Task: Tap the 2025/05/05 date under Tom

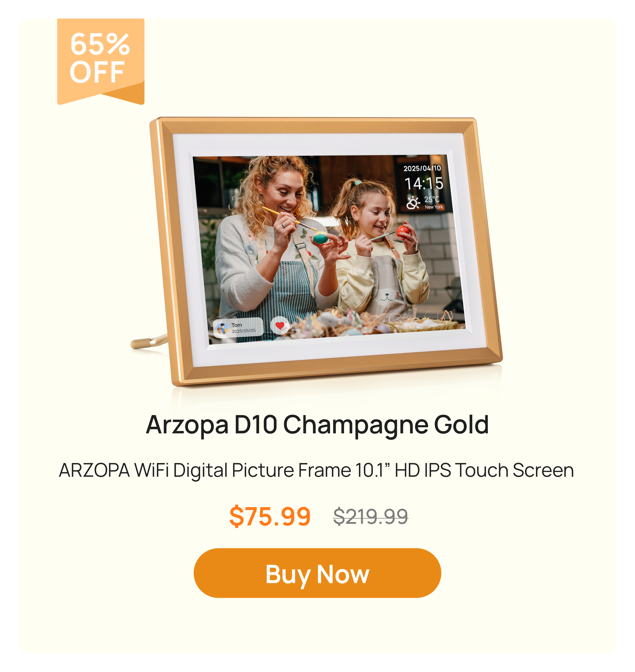Action: pos(244,331)
